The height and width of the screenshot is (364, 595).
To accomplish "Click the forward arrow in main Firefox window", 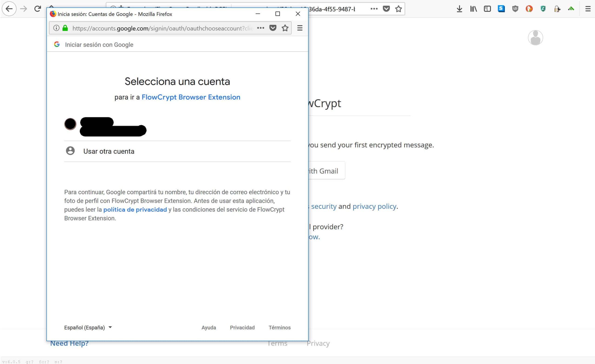I will [x=23, y=9].
